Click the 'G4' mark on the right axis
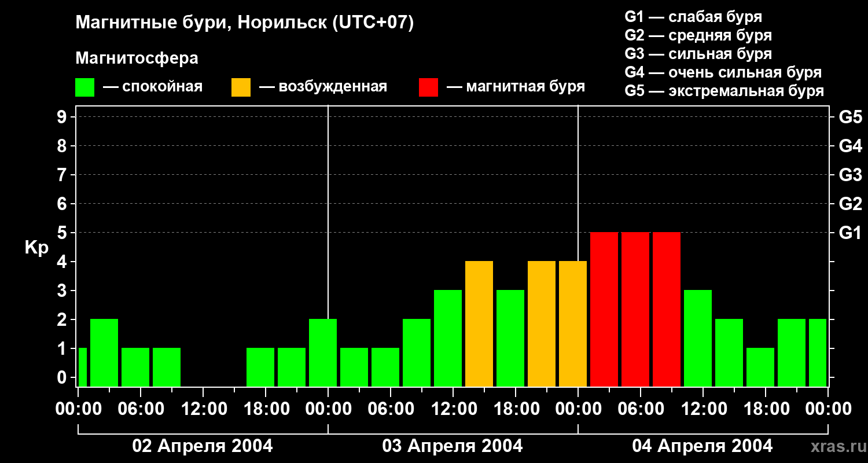The image size is (868, 463). (850, 146)
